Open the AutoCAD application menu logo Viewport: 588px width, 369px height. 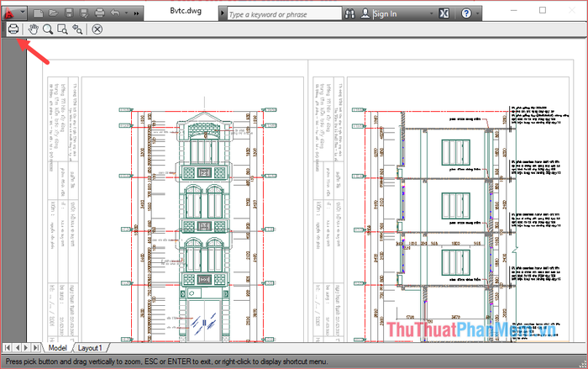[9, 13]
